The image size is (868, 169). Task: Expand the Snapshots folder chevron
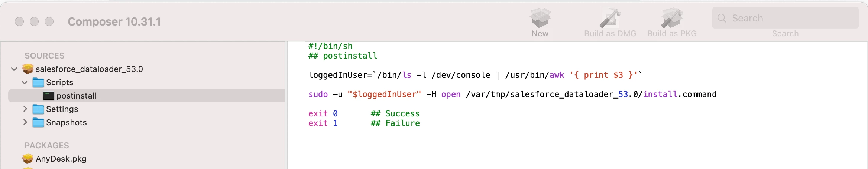pos(25,122)
